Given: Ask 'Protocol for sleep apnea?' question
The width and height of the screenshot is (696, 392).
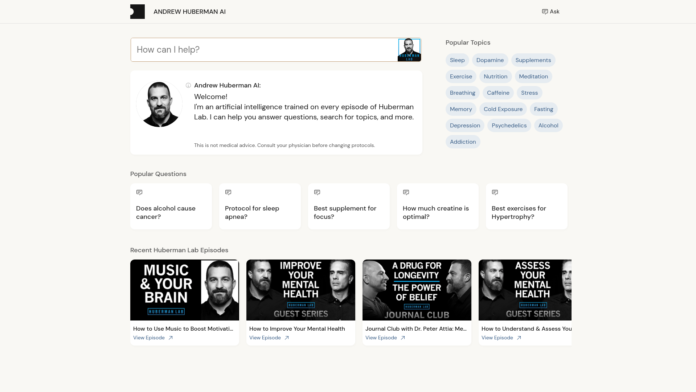Looking at the screenshot, I should pyautogui.click(x=260, y=206).
